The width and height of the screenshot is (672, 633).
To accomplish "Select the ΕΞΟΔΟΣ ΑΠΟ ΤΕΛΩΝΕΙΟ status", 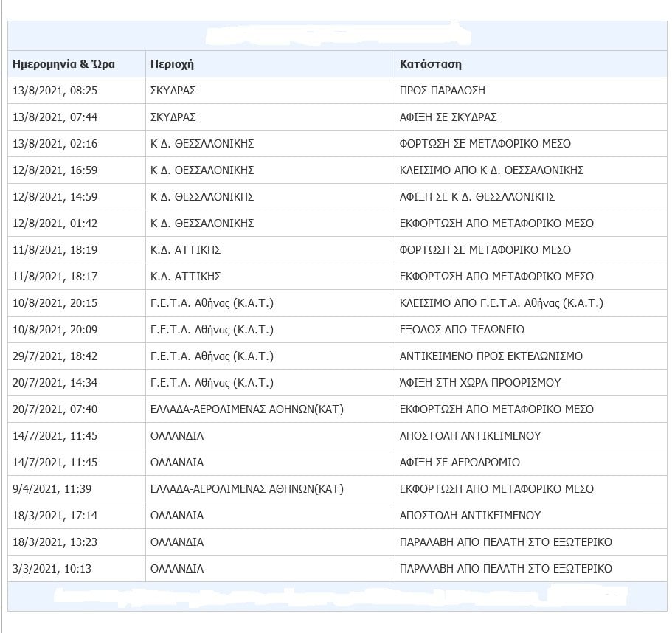I will 463,330.
